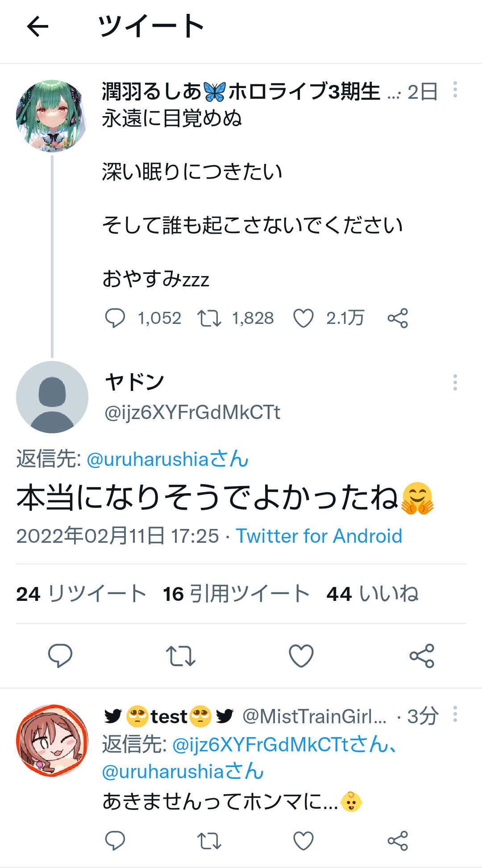Viewport: 482px width, 868px height.
Task: Retweet ヤドン's main tweet
Action: pyautogui.click(x=181, y=656)
